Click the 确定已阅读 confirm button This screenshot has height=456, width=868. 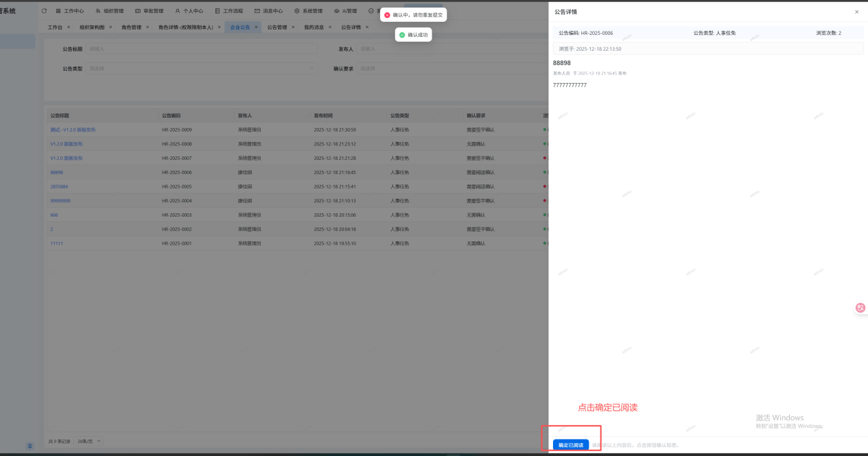click(571, 445)
